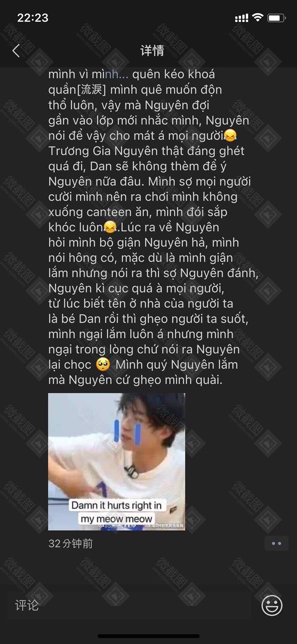Open the meme photo thumbnail
Screen dimensions: 297x644
[116, 461]
